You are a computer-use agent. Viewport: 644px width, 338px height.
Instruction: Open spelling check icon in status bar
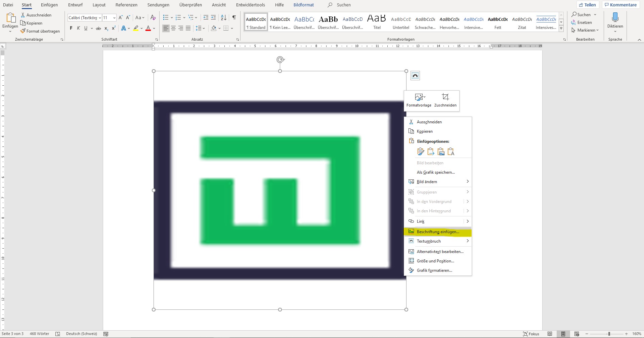click(58, 334)
